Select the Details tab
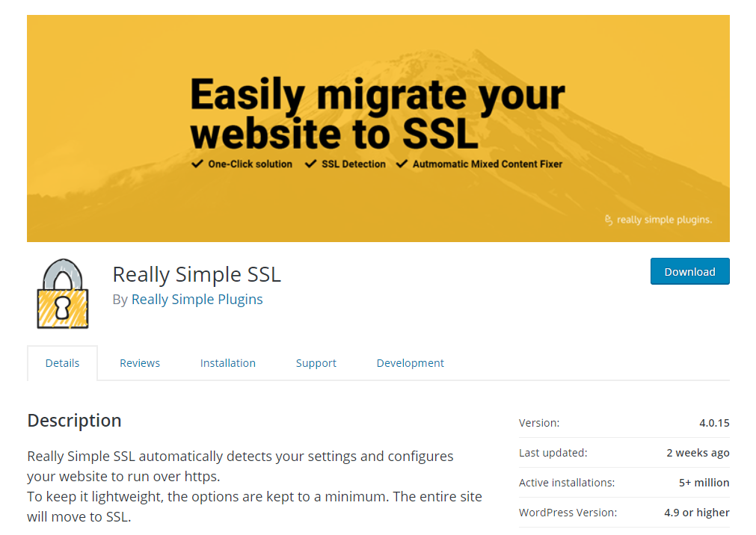Image resolution: width=756 pixels, height=535 pixels. pyautogui.click(x=62, y=363)
